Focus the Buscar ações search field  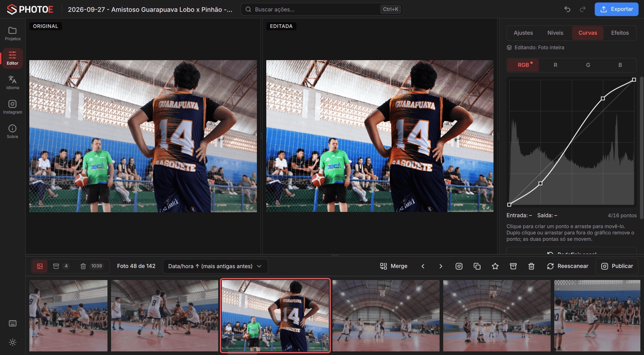(322, 9)
